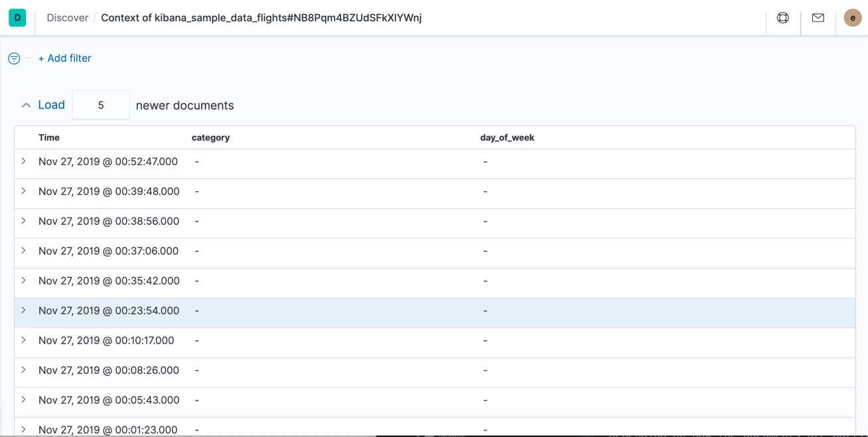
Task: Focus the newer documents count field
Action: click(101, 105)
